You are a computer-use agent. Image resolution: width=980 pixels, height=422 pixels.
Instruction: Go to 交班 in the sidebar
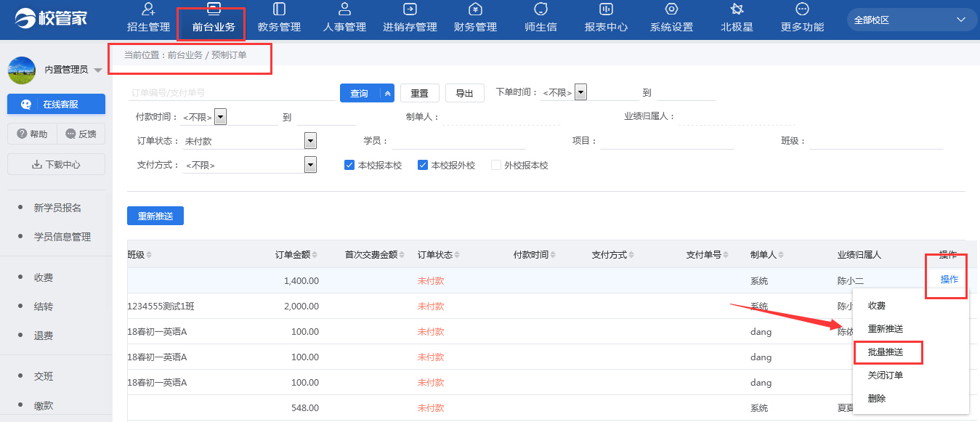pyautogui.click(x=44, y=376)
